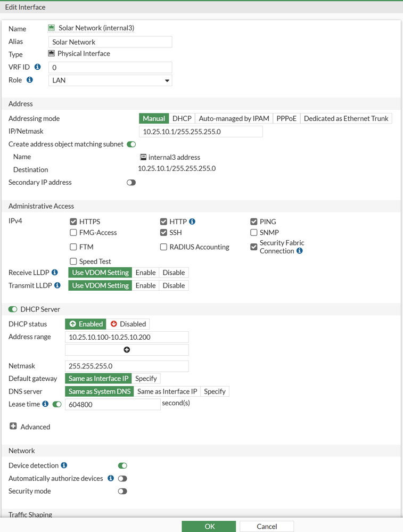Click the Role info icon

[30, 80]
